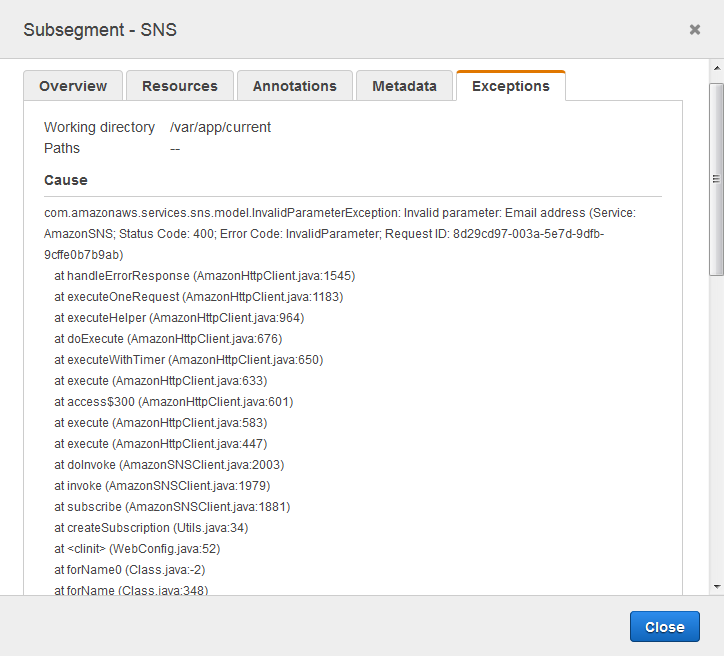The image size is (724, 656).
Task: Select the Annotations tab
Action: point(294,86)
